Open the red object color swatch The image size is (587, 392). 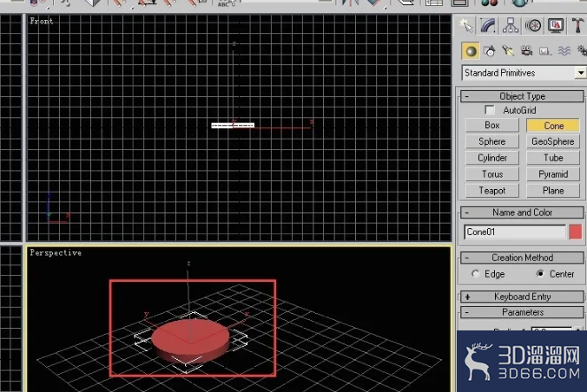pyautogui.click(x=576, y=232)
